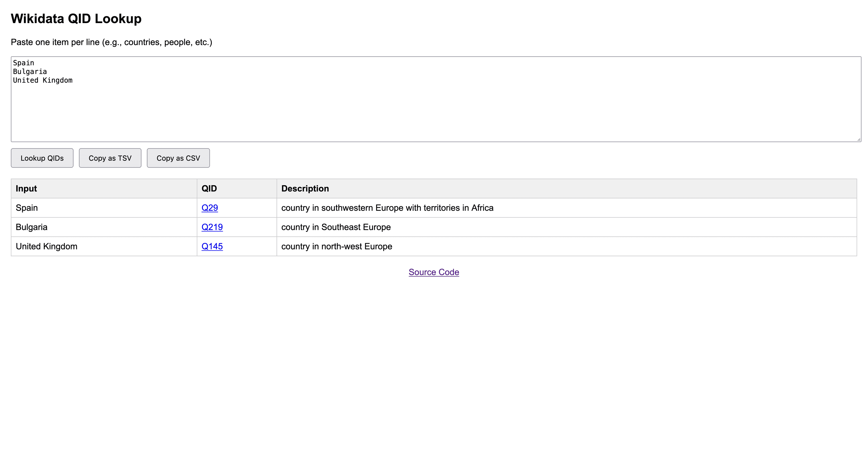Copy results as CSV

click(178, 158)
